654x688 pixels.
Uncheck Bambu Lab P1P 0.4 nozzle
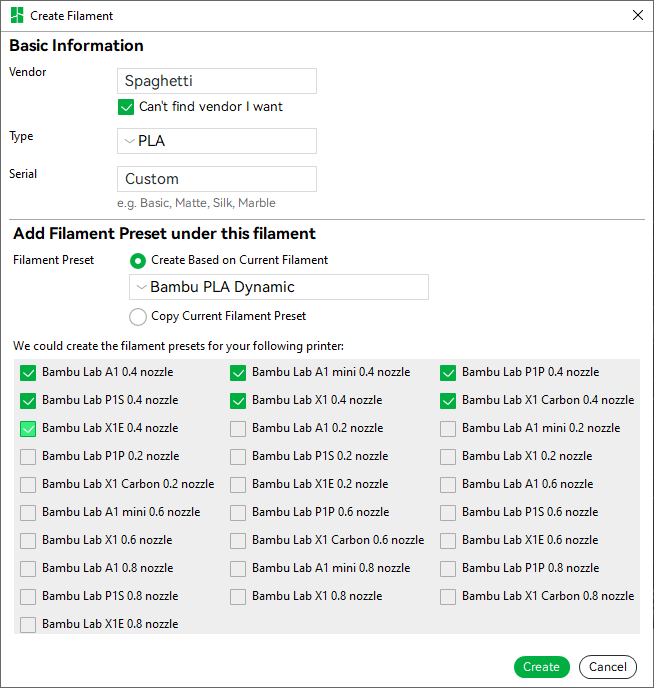(x=448, y=373)
